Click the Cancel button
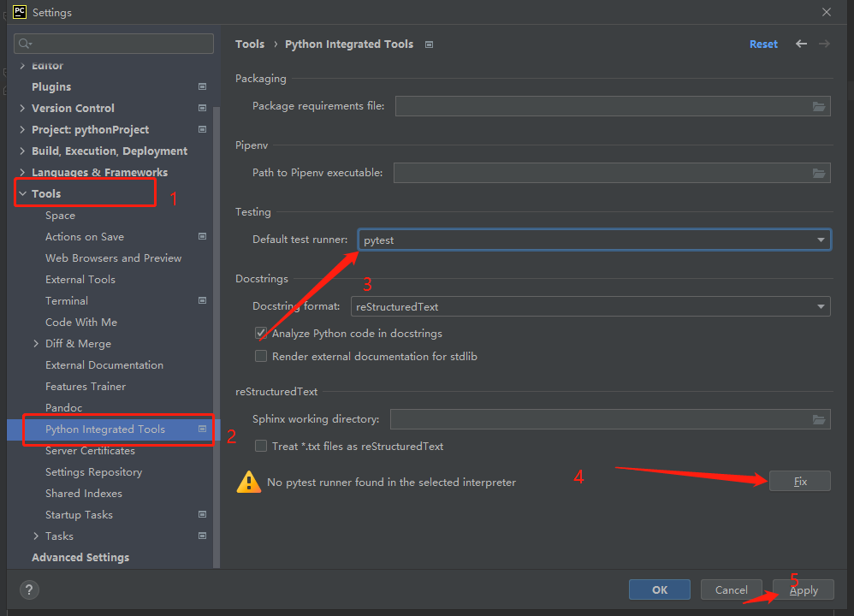 pos(731,589)
